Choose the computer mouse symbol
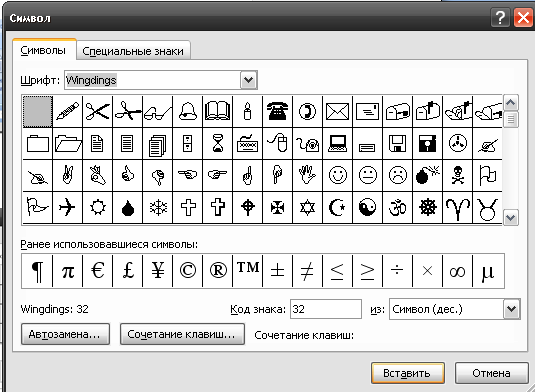This screenshot has width=535, height=392. 278,144
